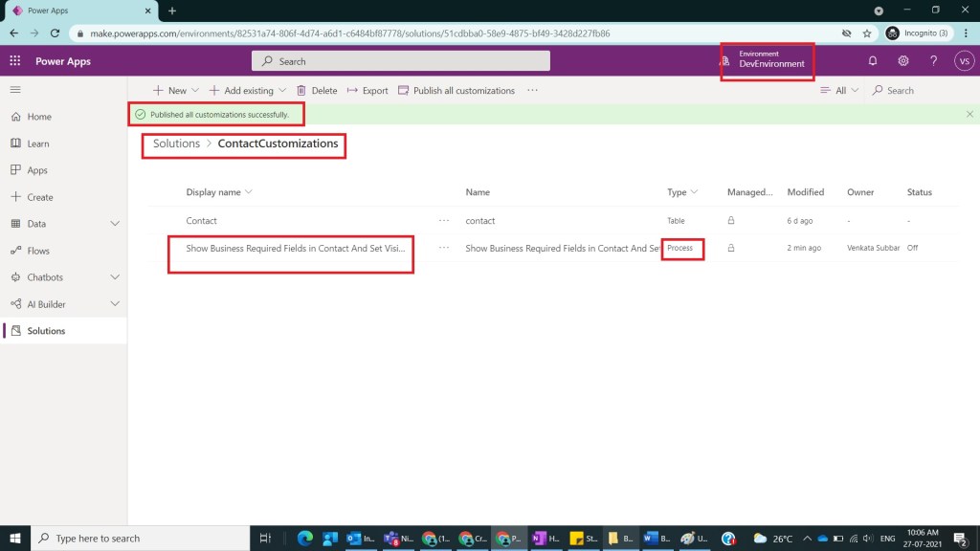Open the Add existing dropdown
The height and width of the screenshot is (551, 980).
(x=247, y=91)
